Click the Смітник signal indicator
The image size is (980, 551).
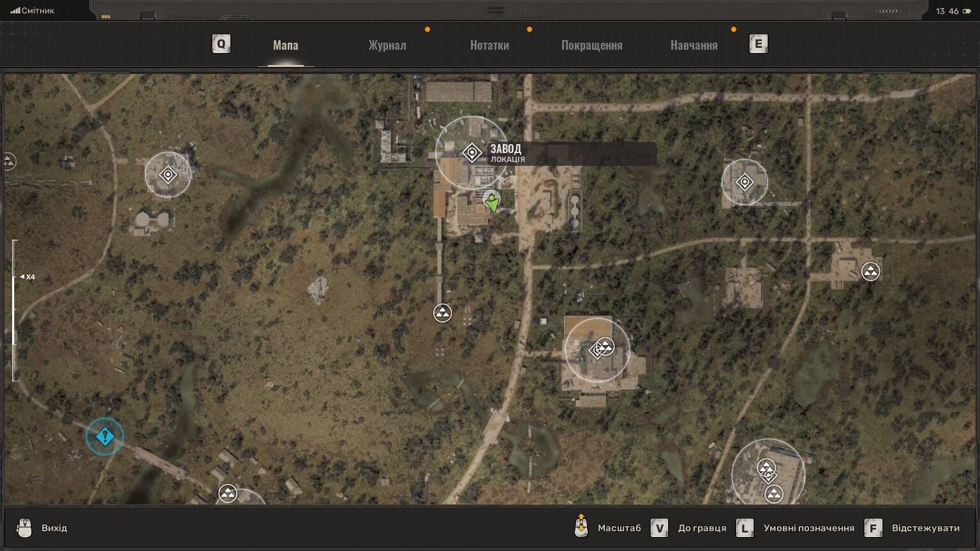33,11
